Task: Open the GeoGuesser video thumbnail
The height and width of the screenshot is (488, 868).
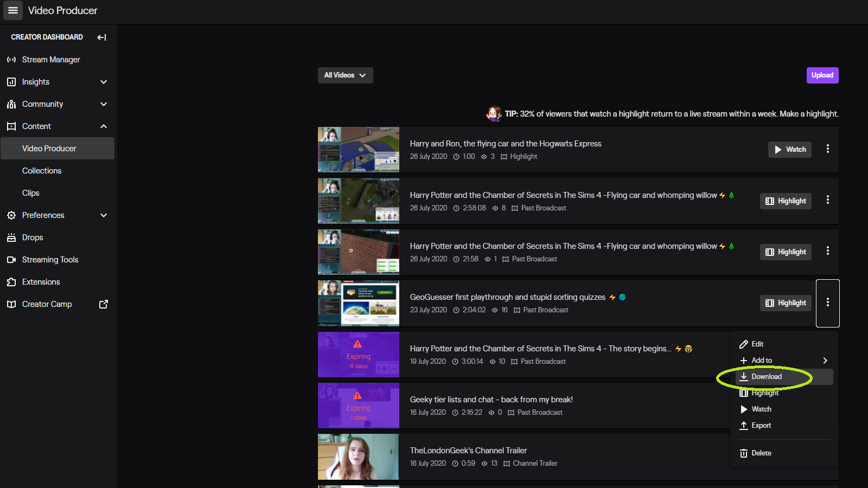Action: 359,303
